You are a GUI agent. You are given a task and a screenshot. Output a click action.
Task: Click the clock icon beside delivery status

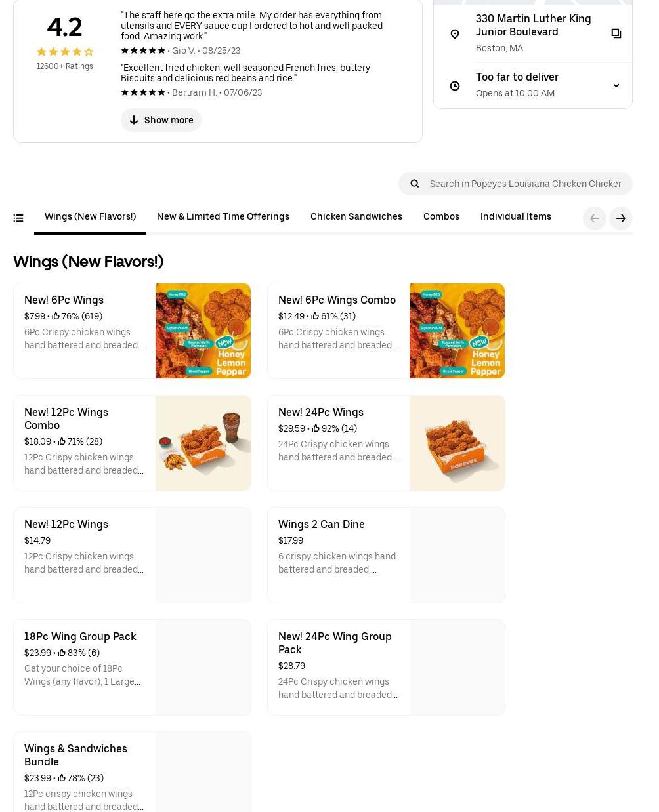click(455, 86)
